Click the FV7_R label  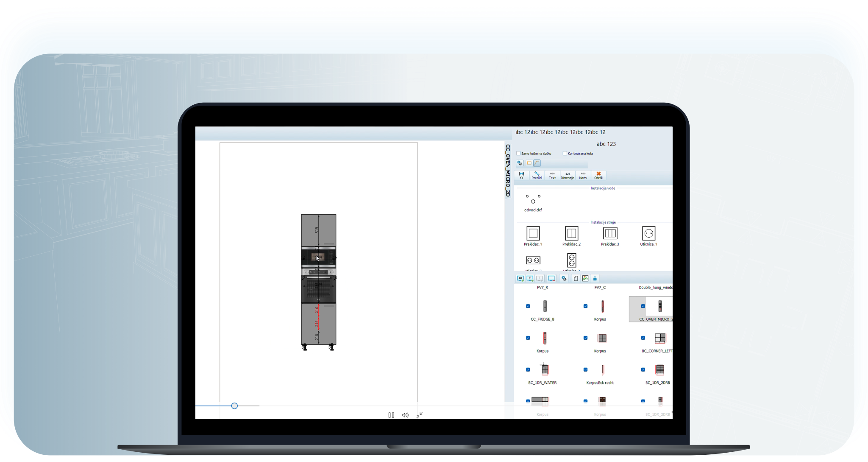coord(542,288)
